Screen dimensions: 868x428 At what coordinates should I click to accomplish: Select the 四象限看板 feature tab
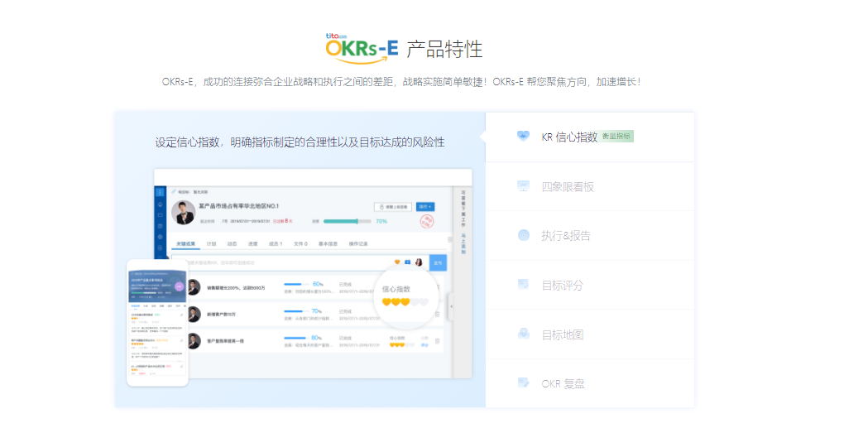589,186
